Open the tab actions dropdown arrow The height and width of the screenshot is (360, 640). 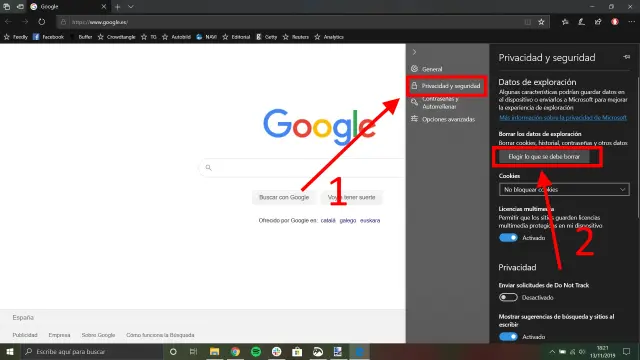click(x=131, y=7)
